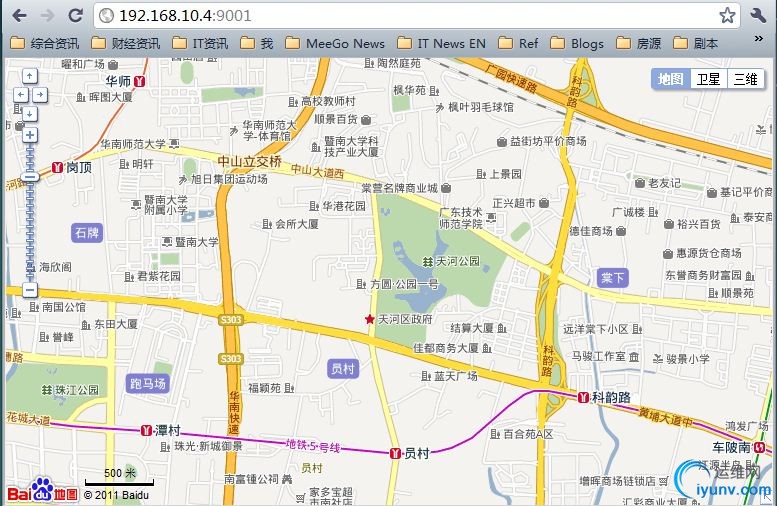
Task: Open the MeeGo News bookmarks folder
Action: tap(335, 44)
